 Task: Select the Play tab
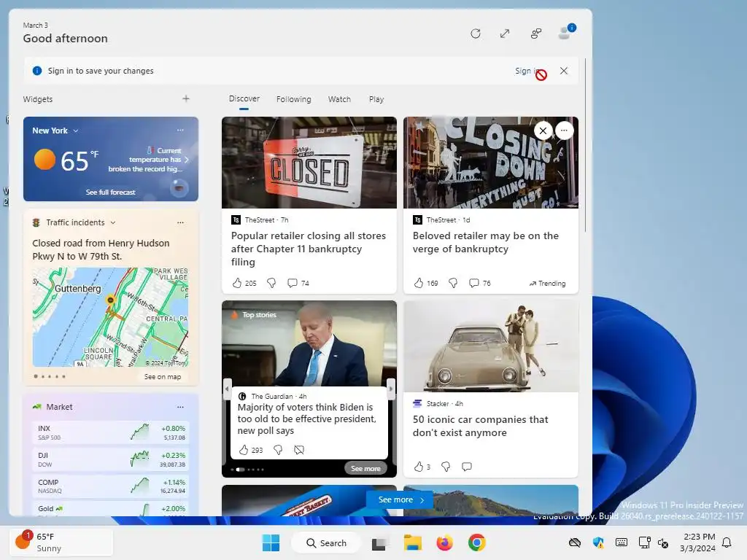click(376, 99)
